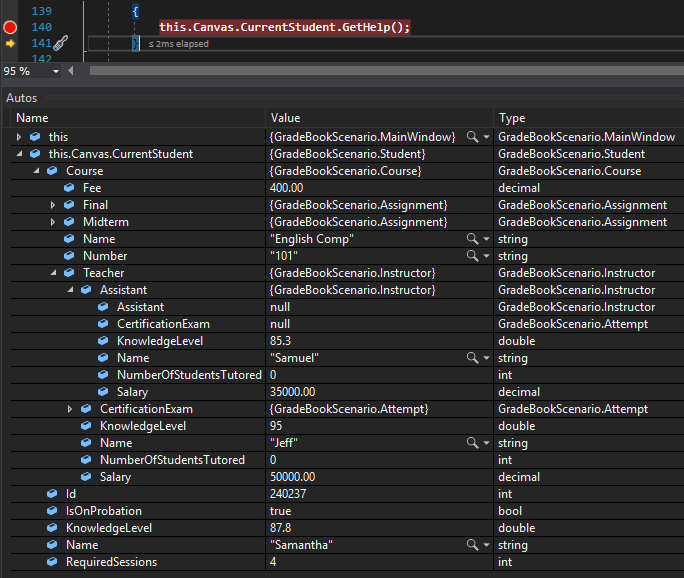Open text visualizer for "101" value
Viewport: 684px width, 578px height.
coord(472,256)
